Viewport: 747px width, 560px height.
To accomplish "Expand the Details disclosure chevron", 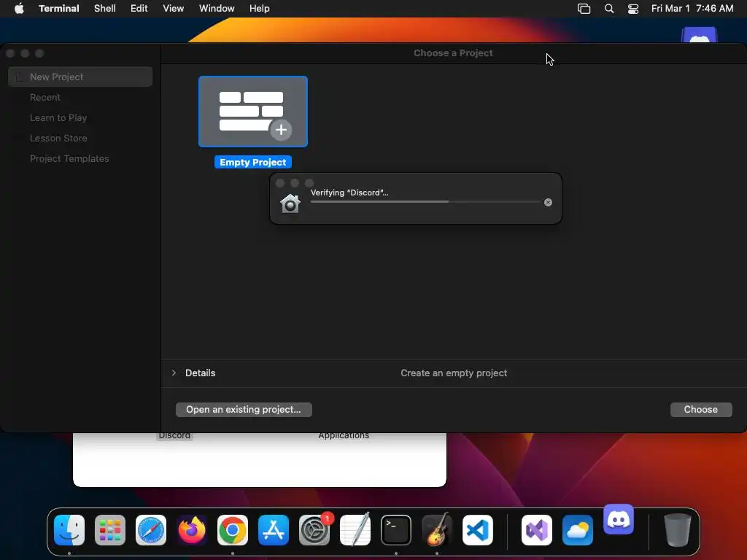I will click(x=174, y=373).
